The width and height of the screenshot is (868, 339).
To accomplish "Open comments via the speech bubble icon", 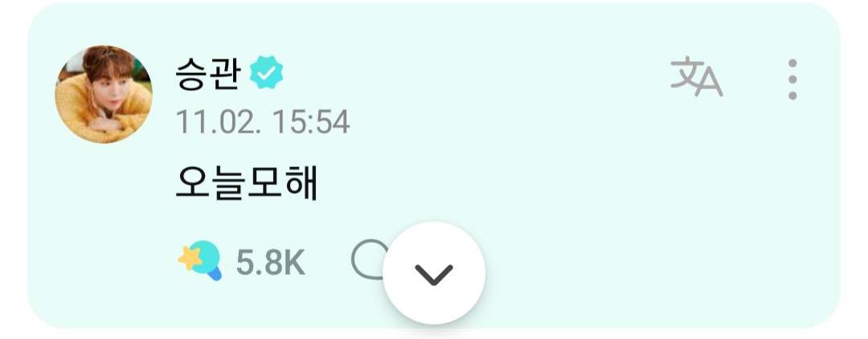I will click(x=369, y=259).
